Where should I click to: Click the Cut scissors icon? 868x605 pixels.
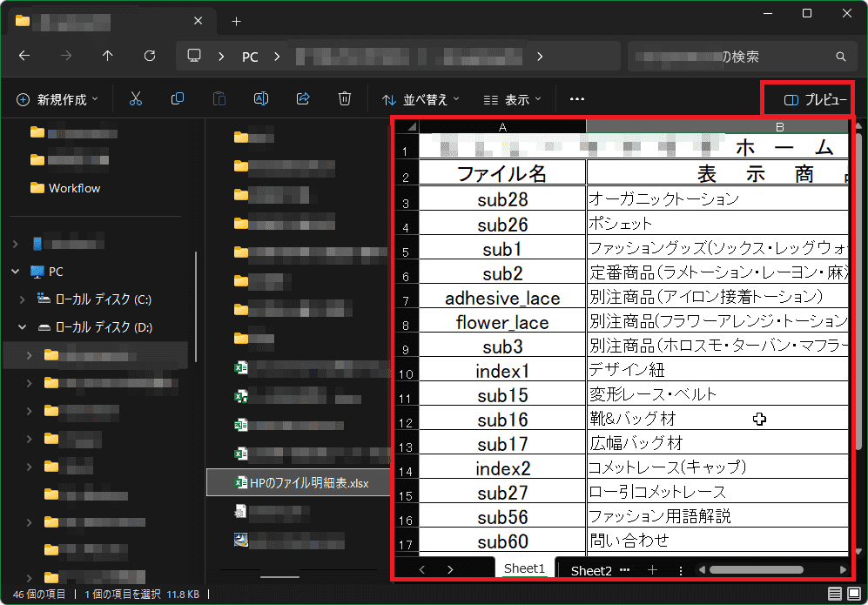(135, 99)
